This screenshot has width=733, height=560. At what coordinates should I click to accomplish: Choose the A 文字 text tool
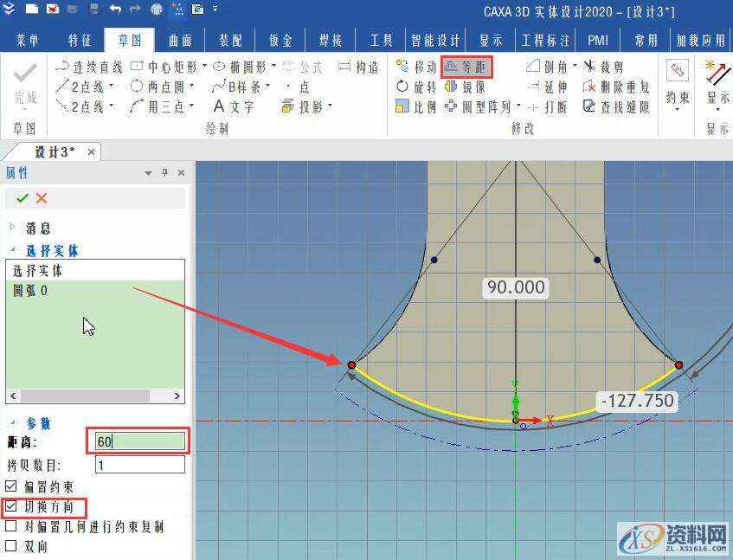pyautogui.click(x=235, y=106)
